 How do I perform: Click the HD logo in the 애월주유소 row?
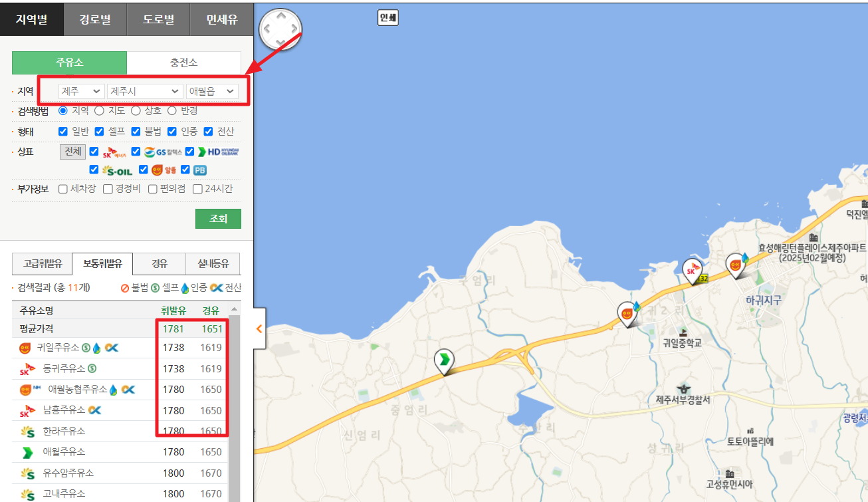point(27,452)
